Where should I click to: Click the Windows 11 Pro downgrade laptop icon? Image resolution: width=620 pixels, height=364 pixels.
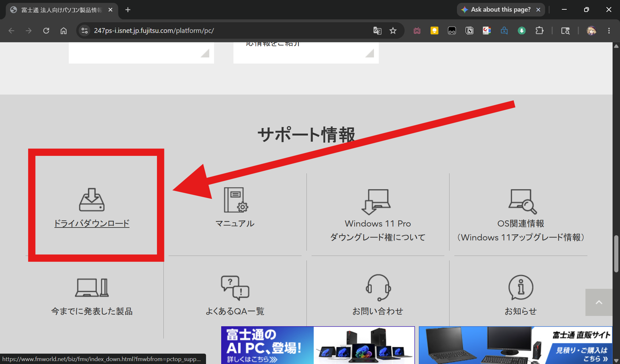pos(376,202)
